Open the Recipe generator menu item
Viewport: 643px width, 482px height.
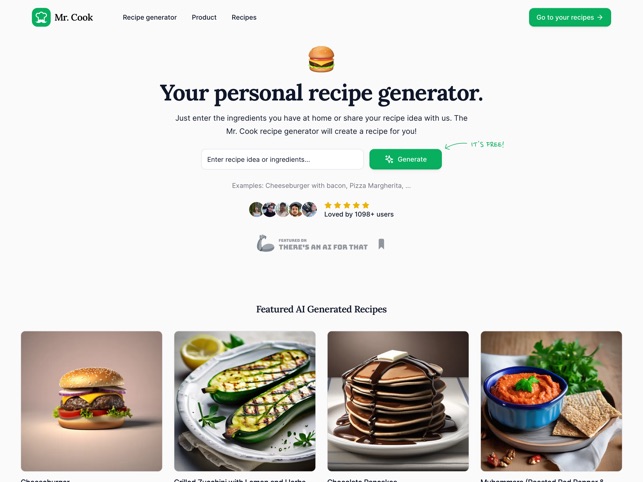pyautogui.click(x=150, y=17)
